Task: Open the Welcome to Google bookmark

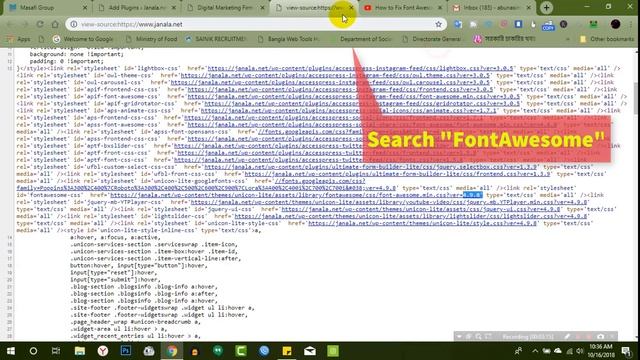Action: click(83, 39)
